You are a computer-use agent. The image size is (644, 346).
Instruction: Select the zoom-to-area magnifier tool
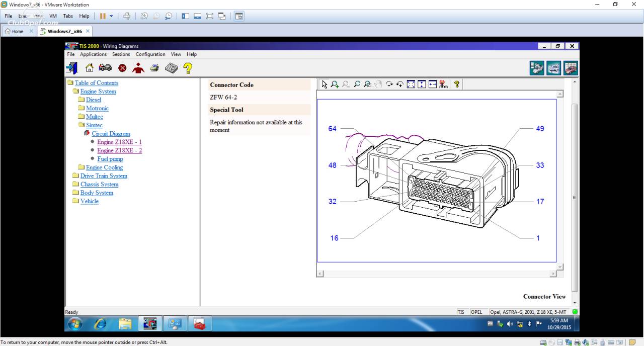click(368, 84)
